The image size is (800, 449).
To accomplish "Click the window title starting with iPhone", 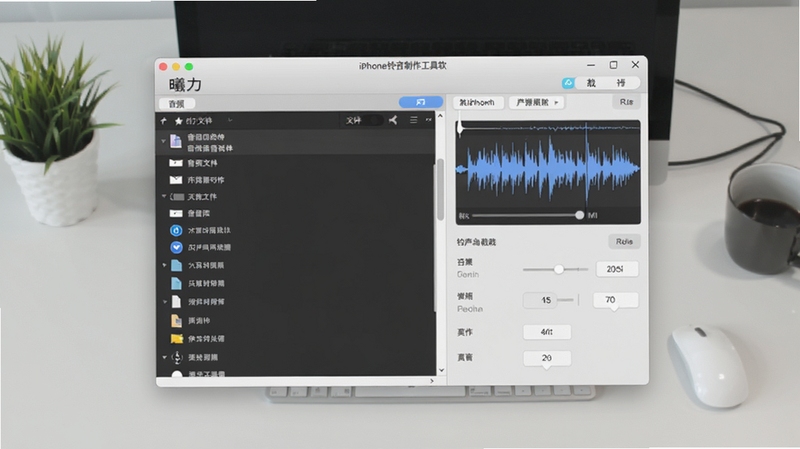I will pyautogui.click(x=403, y=66).
